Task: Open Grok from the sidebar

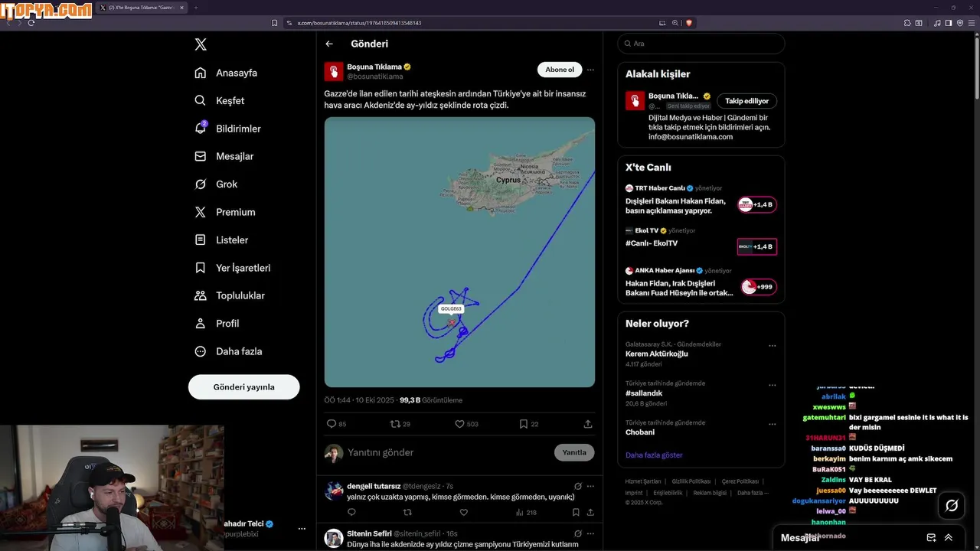Action: tap(216, 184)
